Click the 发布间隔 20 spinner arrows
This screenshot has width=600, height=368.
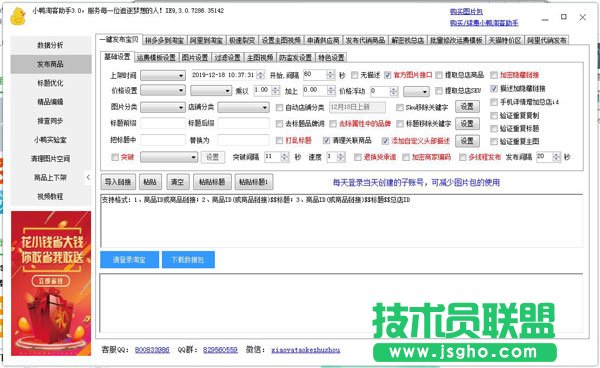pyautogui.click(x=557, y=157)
